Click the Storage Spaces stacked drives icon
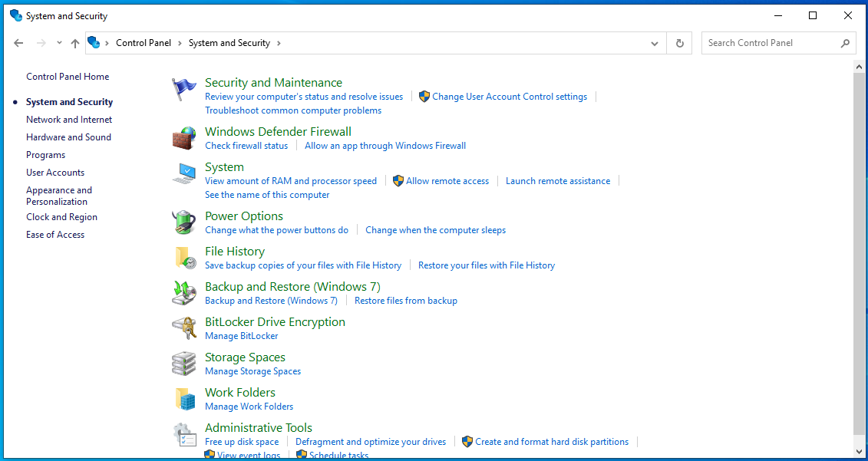The width and height of the screenshot is (868, 461). click(183, 364)
